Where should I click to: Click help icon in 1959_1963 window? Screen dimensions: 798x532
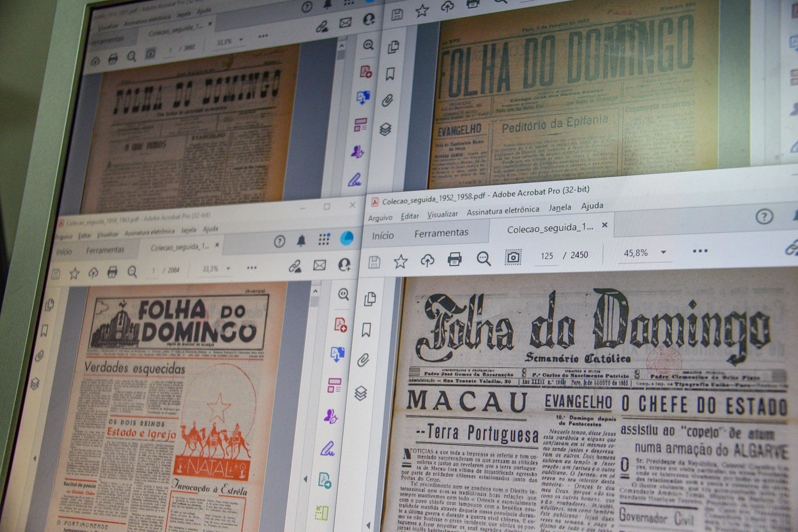(279, 241)
